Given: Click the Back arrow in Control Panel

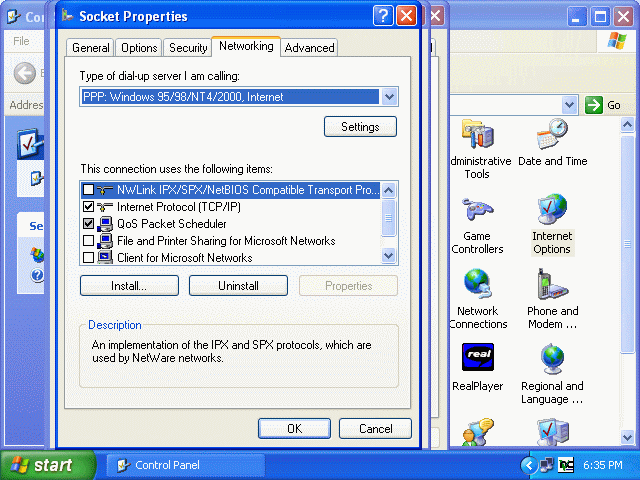Looking at the screenshot, I should click(25, 73).
